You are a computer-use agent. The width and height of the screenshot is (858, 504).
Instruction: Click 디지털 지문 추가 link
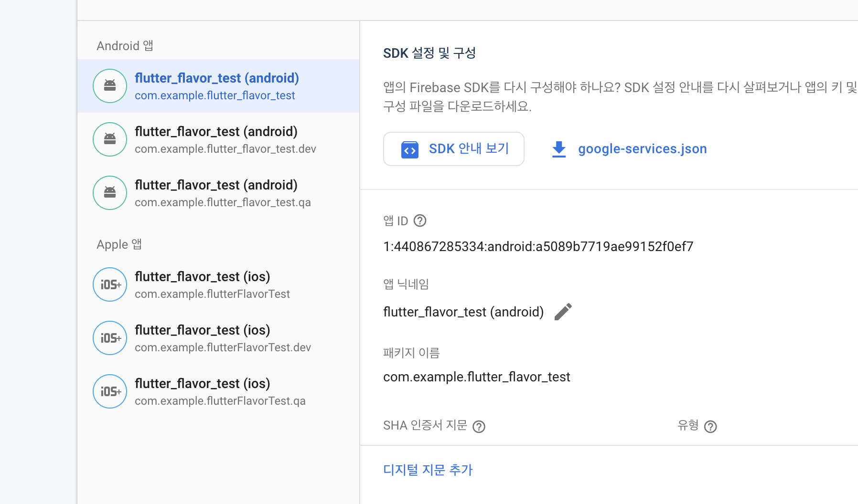(428, 470)
